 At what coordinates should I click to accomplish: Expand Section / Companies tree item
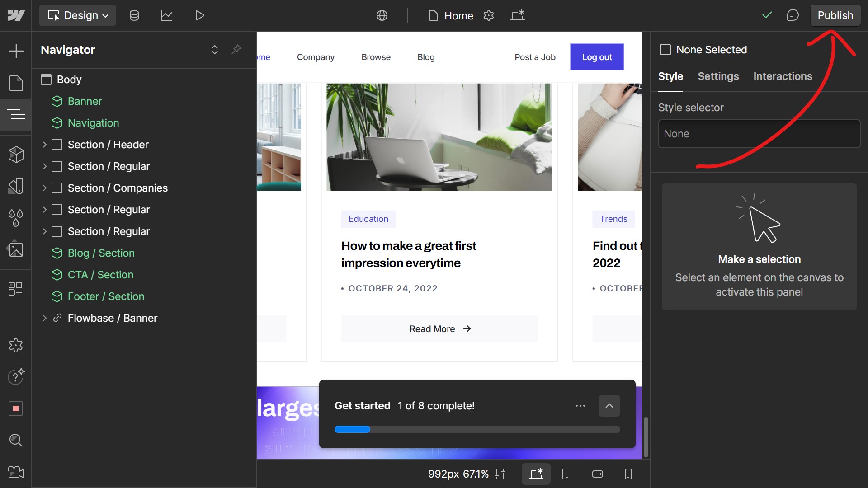[45, 188]
